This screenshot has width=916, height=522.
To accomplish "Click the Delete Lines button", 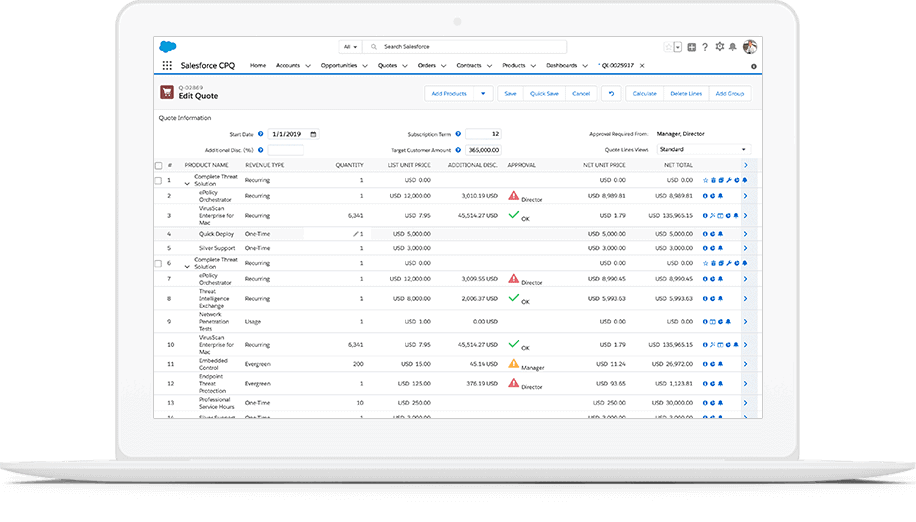I will tap(686, 93).
